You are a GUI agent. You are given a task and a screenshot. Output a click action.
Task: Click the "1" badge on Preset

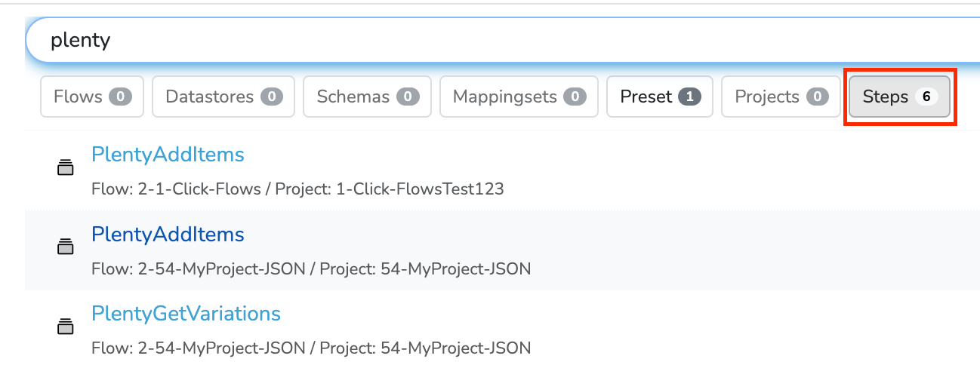(x=689, y=97)
